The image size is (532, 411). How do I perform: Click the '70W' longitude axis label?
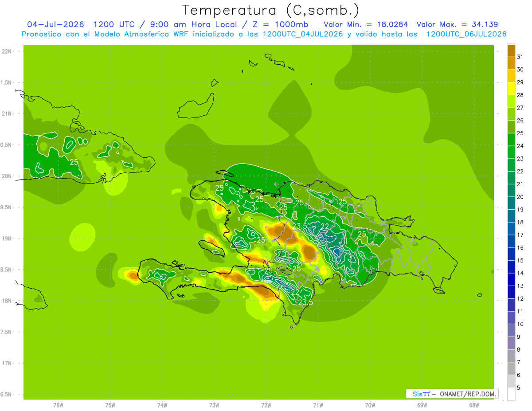click(370, 405)
